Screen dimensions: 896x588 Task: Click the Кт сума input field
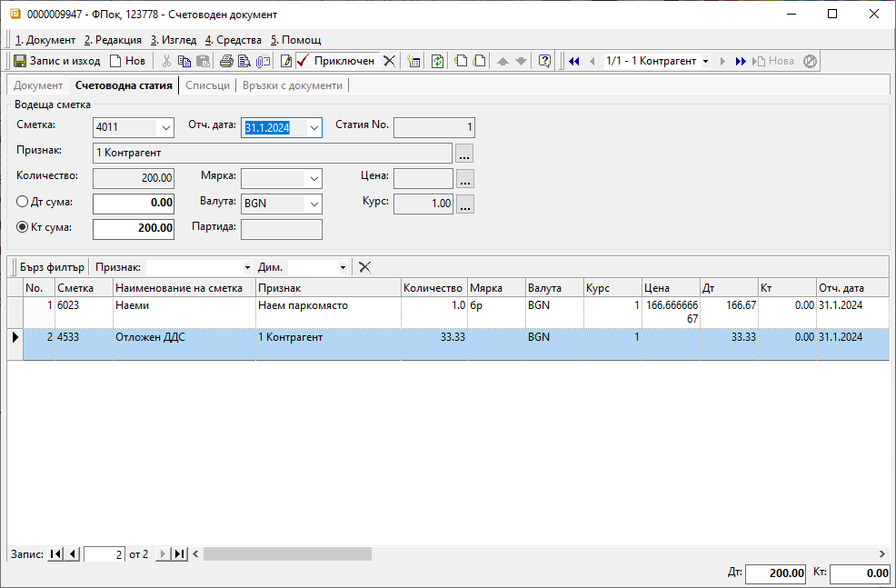click(134, 228)
